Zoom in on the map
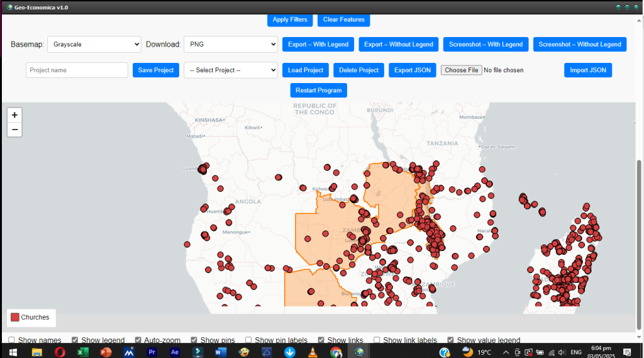 coord(15,115)
